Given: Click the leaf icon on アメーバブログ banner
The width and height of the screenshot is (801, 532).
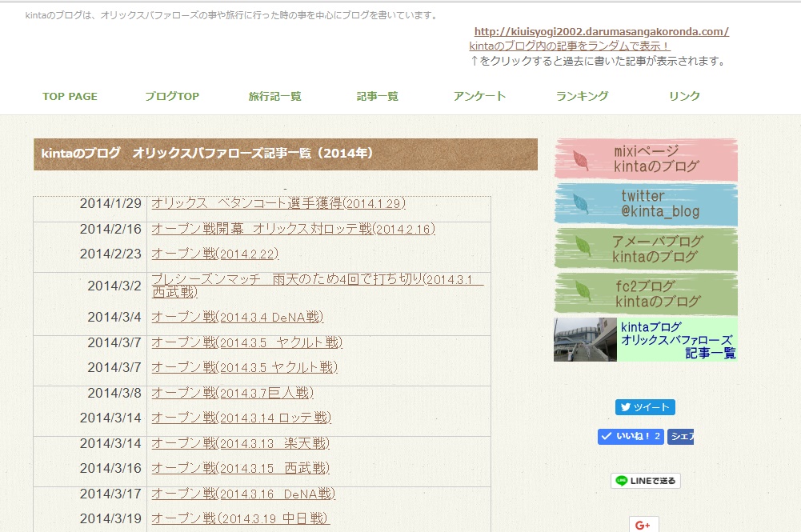Looking at the screenshot, I should [583, 246].
